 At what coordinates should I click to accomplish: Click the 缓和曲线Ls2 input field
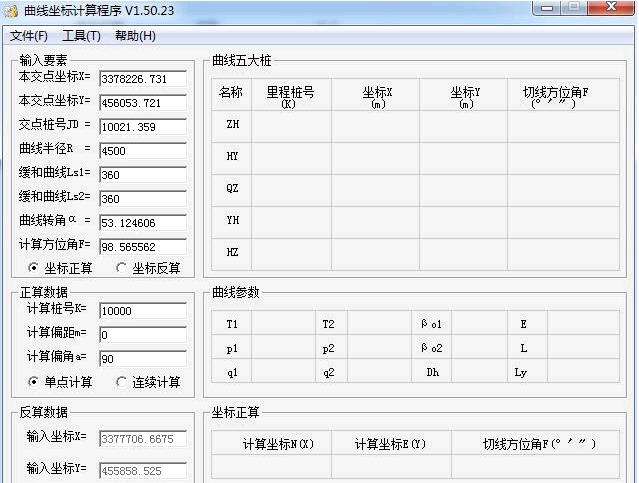tap(143, 199)
